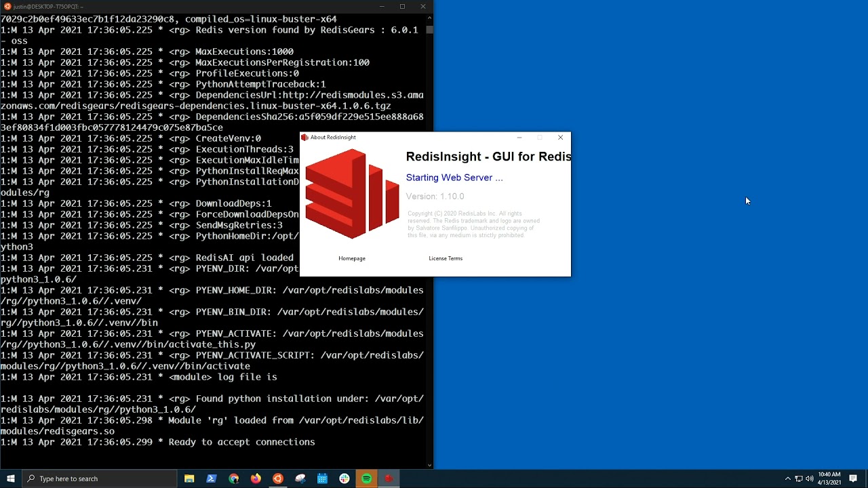Click 'MaxExecutions:1000' in terminal
The image size is (868, 488).
point(244,52)
